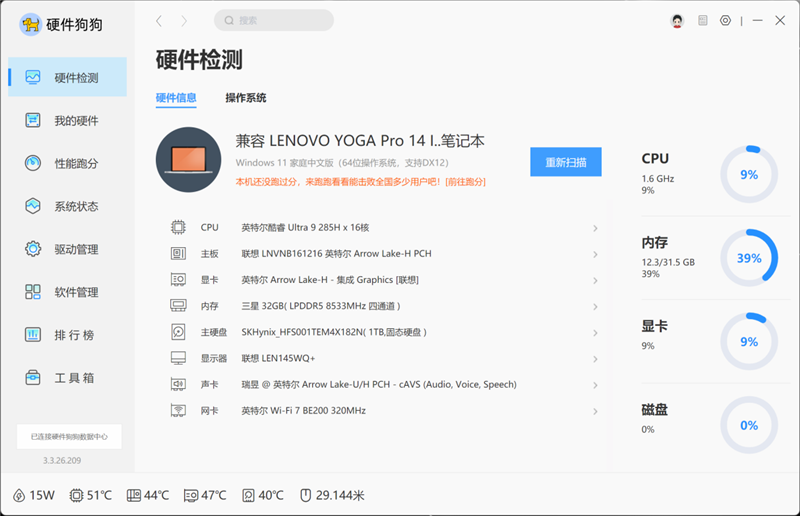
Task: Switch to 操作系统 tab
Action: click(x=246, y=98)
